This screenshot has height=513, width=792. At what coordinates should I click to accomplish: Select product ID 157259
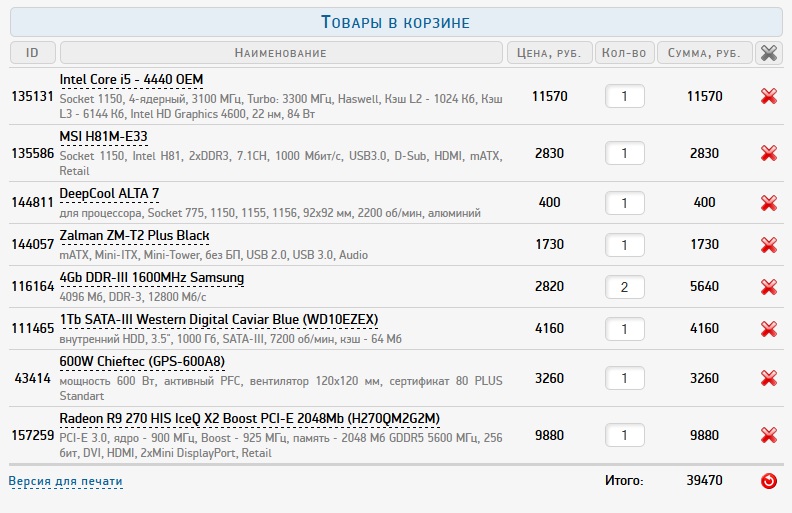[32, 435]
